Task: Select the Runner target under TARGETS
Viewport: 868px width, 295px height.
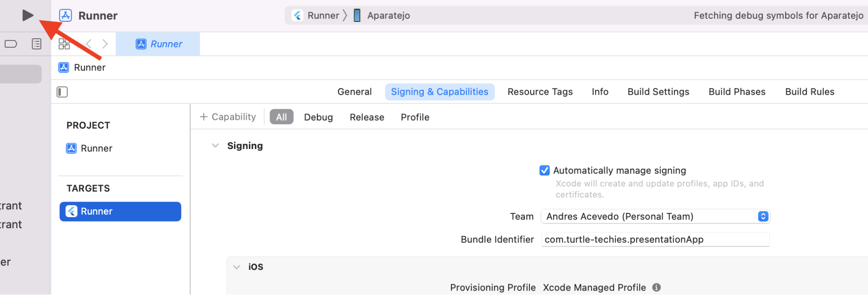Action: pyautogui.click(x=120, y=212)
